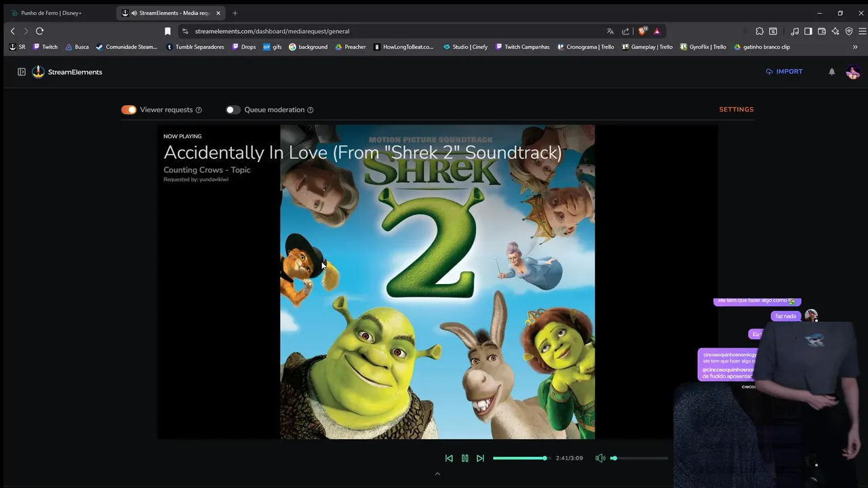
Task: Toggle the browser sidebar panel
Action: pyautogui.click(x=808, y=31)
